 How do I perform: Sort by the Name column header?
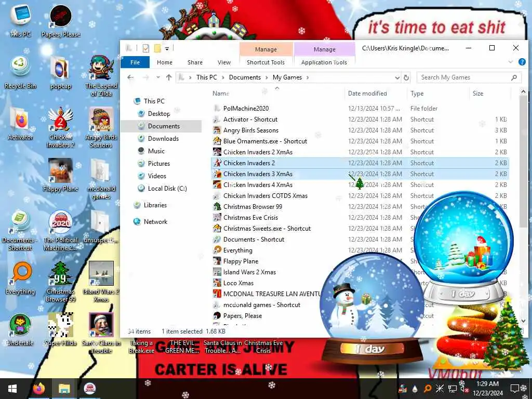pyautogui.click(x=277, y=94)
